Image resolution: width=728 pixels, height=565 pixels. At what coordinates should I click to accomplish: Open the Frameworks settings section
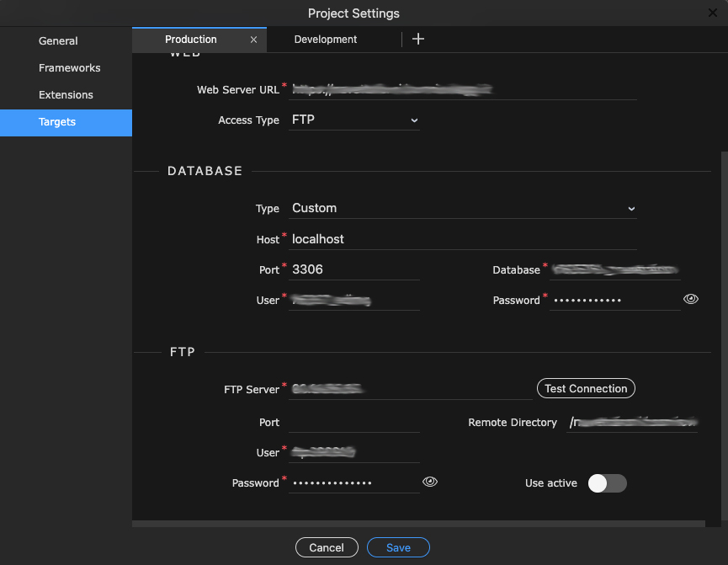tap(66, 68)
